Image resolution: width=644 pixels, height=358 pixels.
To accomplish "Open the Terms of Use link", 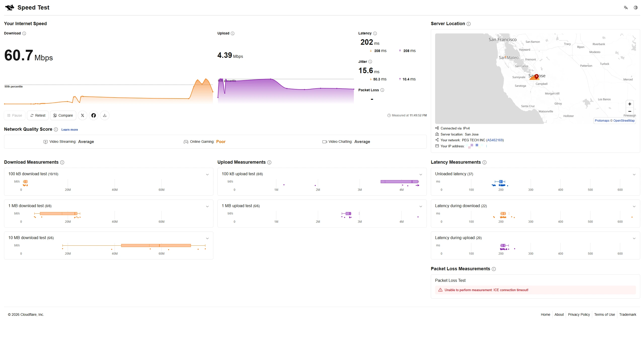I will click(604, 315).
